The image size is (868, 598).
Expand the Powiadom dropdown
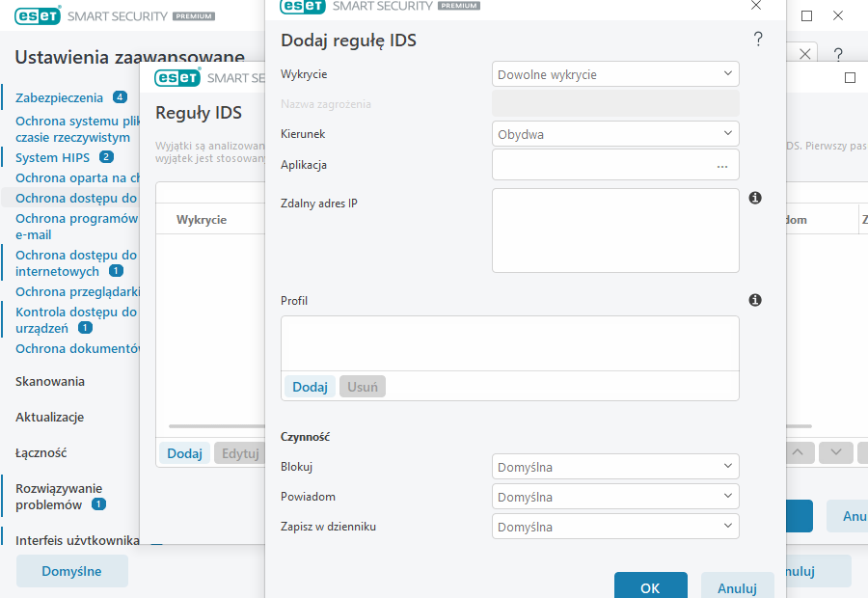[615, 498]
